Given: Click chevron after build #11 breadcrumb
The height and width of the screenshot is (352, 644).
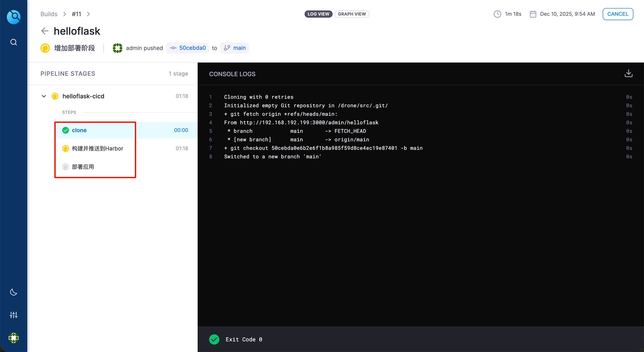Looking at the screenshot, I should coord(88,14).
